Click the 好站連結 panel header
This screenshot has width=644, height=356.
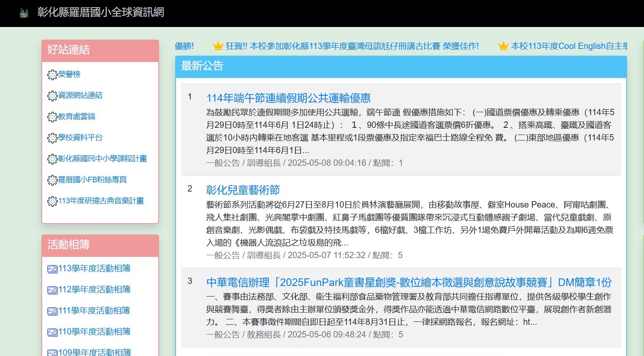68,50
